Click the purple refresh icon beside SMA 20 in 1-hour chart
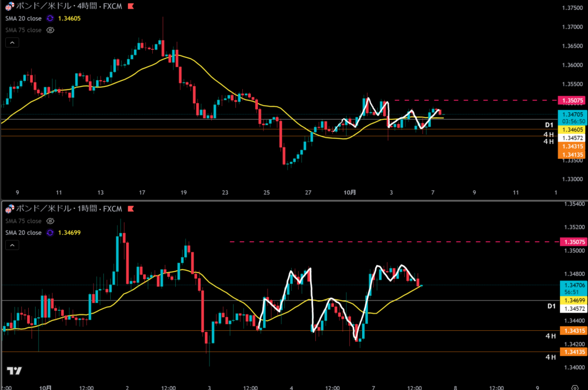588x390 pixels. coord(50,232)
